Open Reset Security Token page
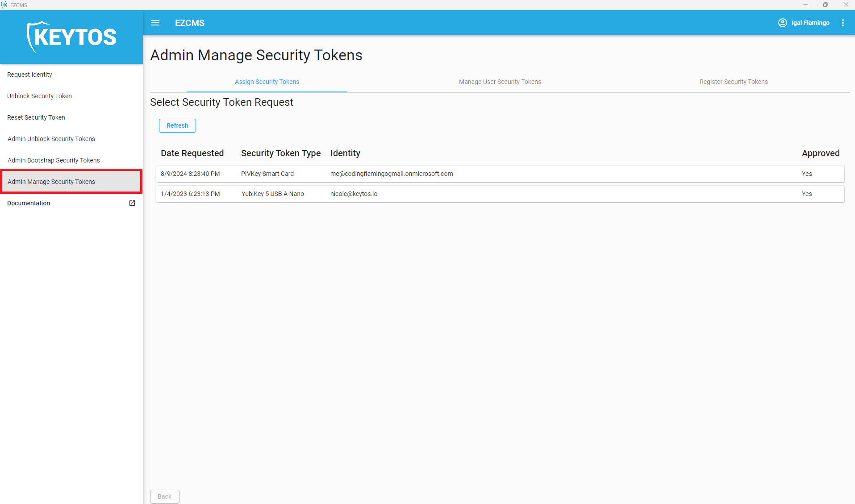This screenshot has width=855, height=504. pyautogui.click(x=36, y=117)
